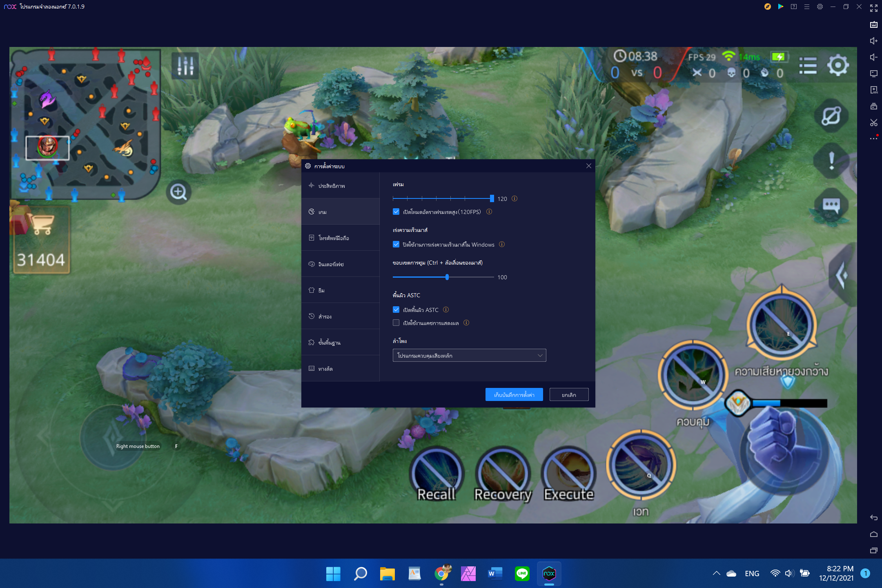
Task: Click the volume down icon in Nox sidebar
Action: (873, 57)
